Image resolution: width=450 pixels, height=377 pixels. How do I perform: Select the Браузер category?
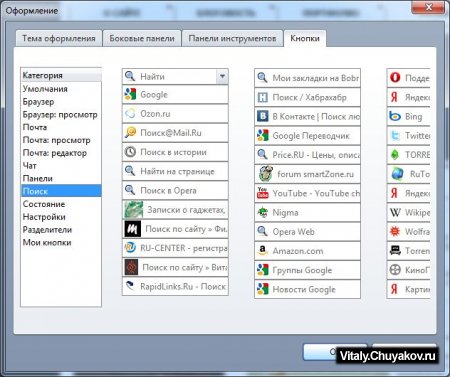61,102
